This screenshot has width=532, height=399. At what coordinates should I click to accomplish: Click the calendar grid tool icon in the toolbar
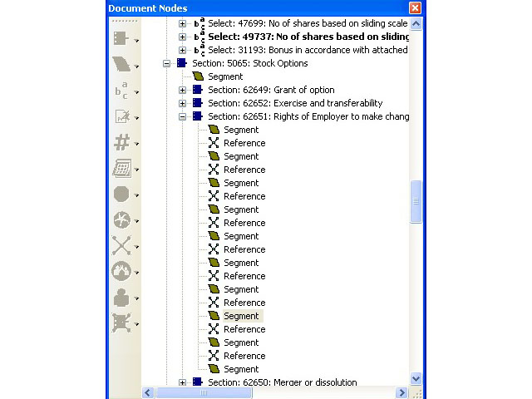click(x=122, y=168)
